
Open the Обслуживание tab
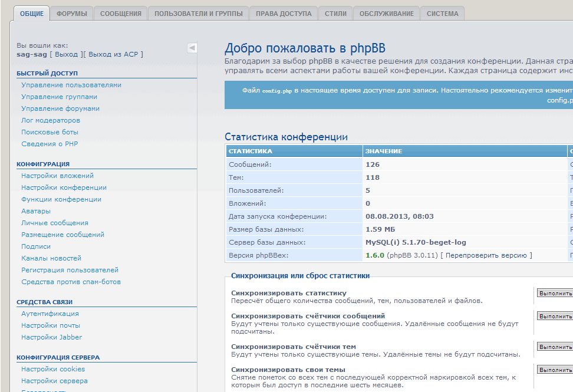[x=386, y=14]
